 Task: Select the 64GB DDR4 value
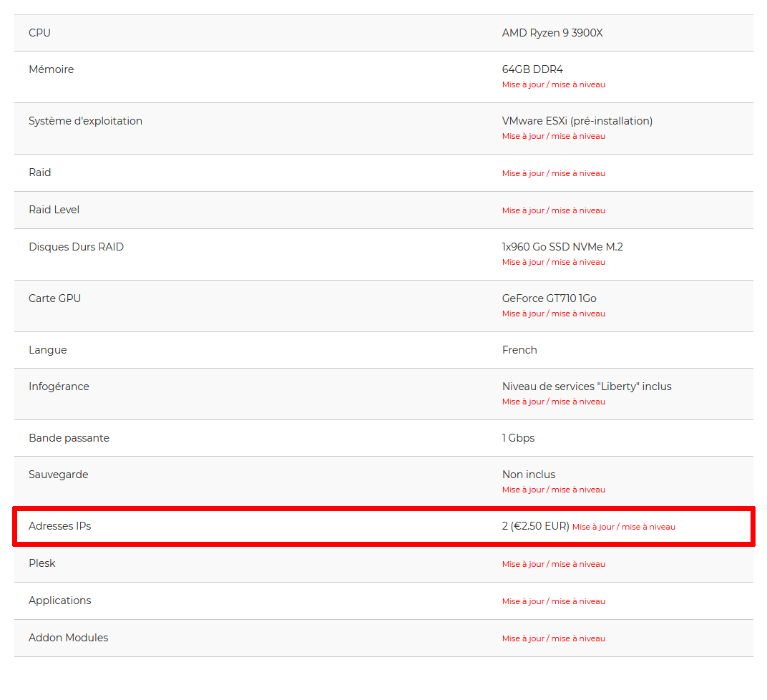532,69
